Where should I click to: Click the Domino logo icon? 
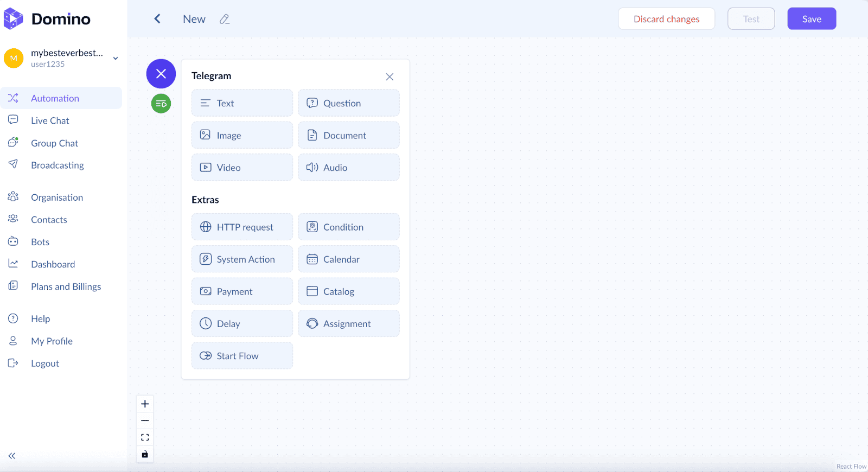(13, 19)
